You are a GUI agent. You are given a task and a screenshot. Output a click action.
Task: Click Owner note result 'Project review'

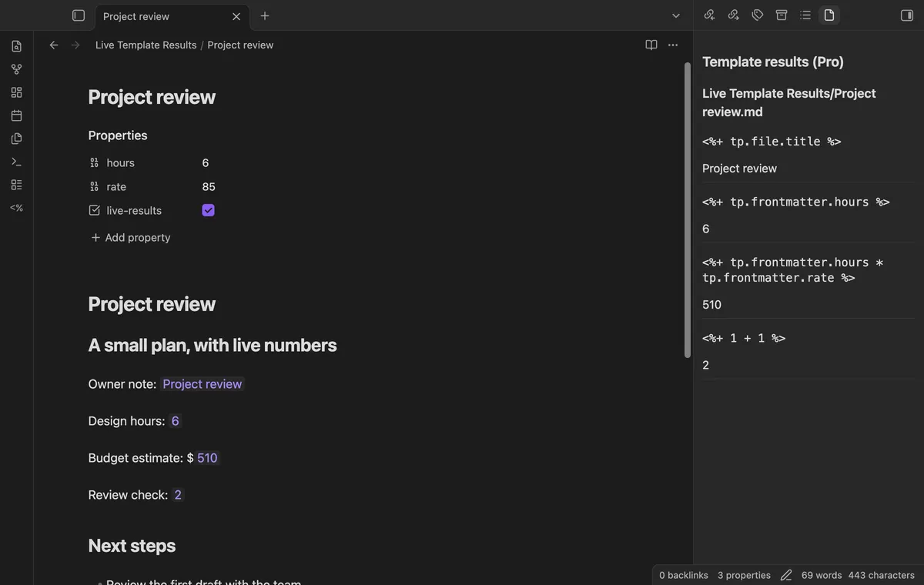point(203,384)
